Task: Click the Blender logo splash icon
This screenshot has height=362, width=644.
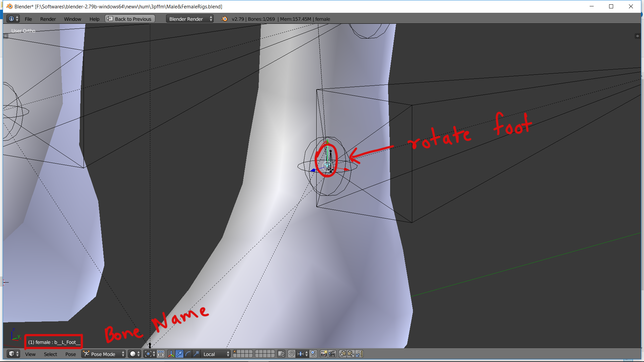Action: 224,19
